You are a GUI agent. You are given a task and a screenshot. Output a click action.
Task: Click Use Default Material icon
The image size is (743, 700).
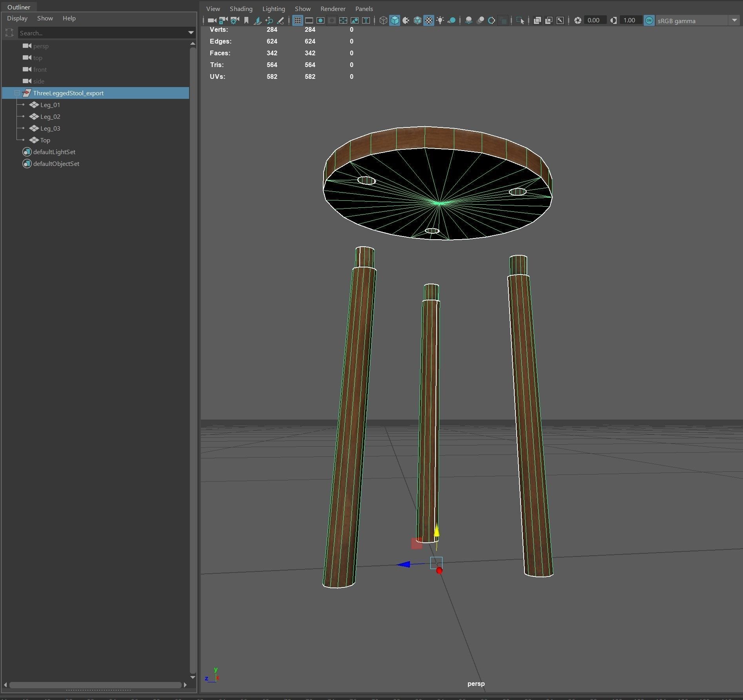[406, 20]
